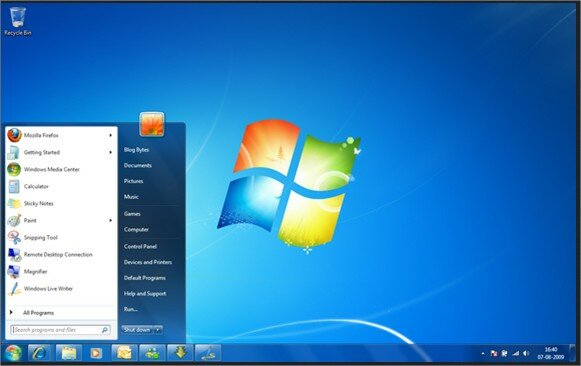Show hidden system tray icons
The width and height of the screenshot is (581, 366).
click(x=483, y=354)
